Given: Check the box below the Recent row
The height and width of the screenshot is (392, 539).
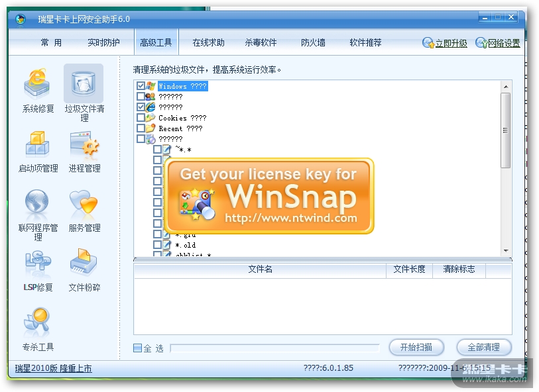Looking at the screenshot, I should 141,138.
